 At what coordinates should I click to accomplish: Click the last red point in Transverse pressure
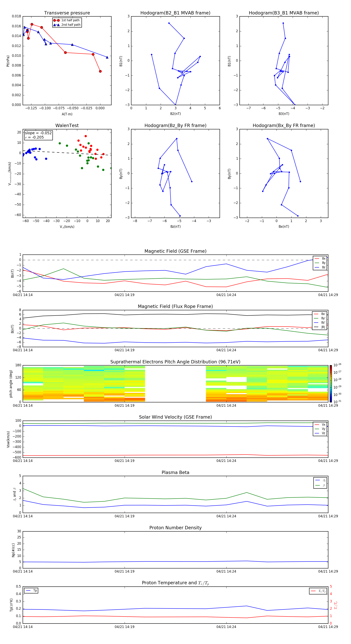(x=100, y=71)
